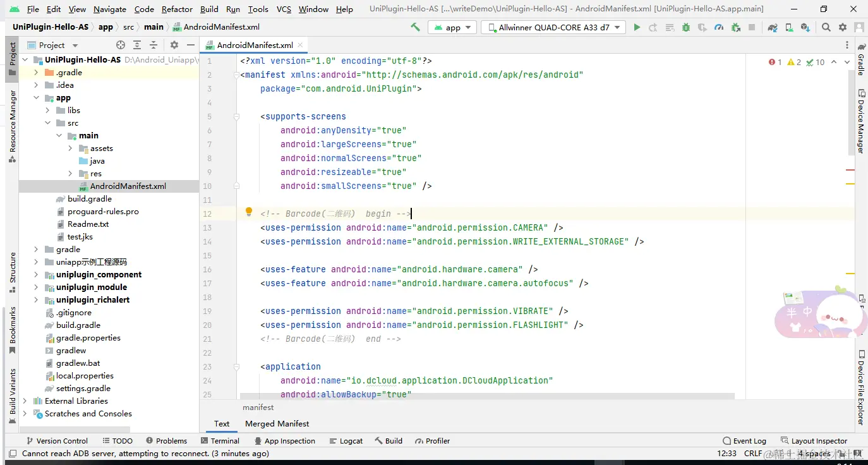Run the app with the green play button
Image resolution: width=868 pixels, height=465 pixels.
[637, 27]
